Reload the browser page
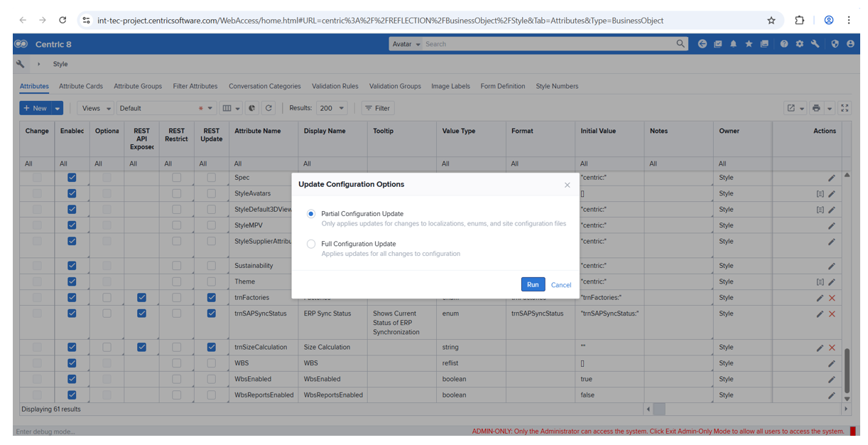This screenshot has width=868, height=445. [x=63, y=21]
